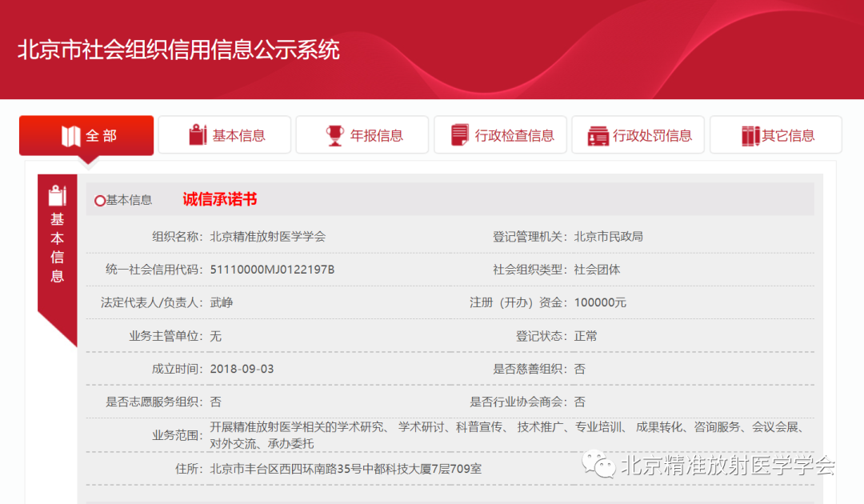864x504 pixels.
Task: Click the book icon on 全部 tab
Action: 70,136
